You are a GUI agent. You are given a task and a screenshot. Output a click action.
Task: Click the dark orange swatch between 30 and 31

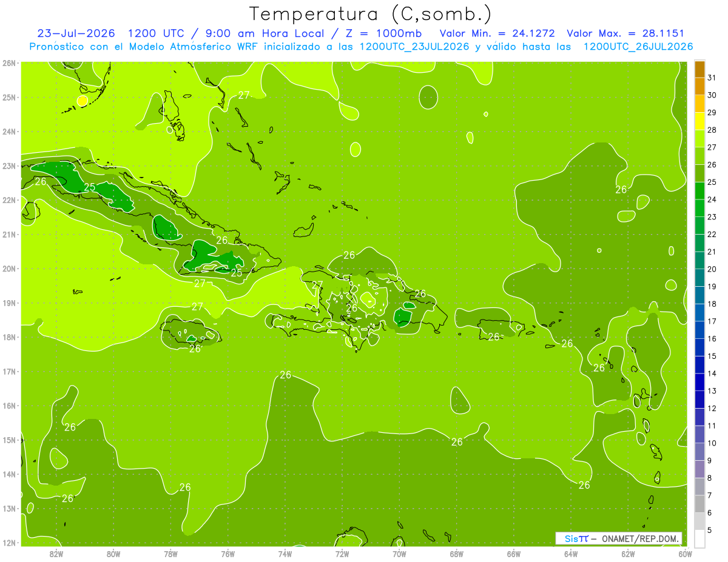(x=699, y=86)
